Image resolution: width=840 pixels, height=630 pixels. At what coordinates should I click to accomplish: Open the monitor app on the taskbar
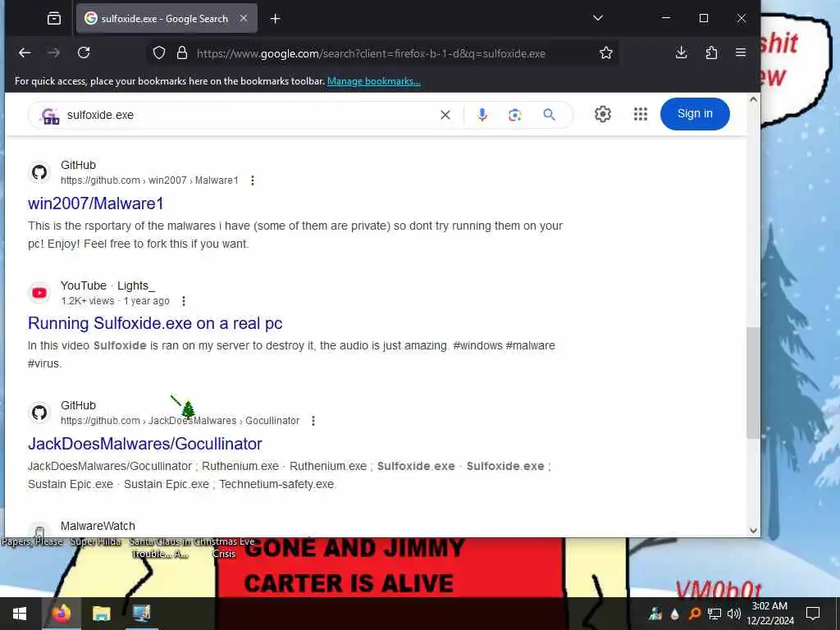tap(142, 614)
